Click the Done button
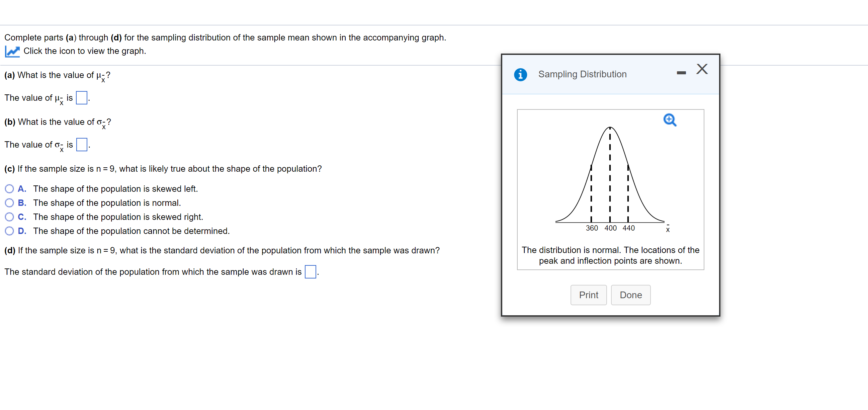Screen dimensions: 868x410 pos(630,295)
